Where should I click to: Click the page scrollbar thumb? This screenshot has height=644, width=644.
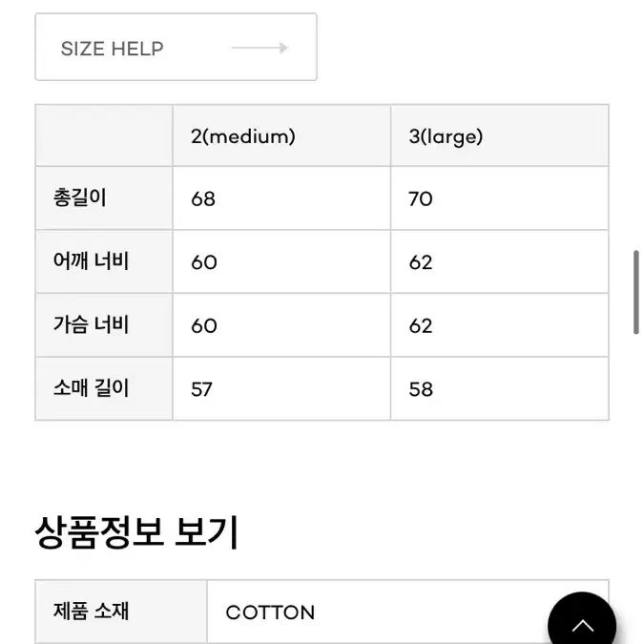pos(635,292)
